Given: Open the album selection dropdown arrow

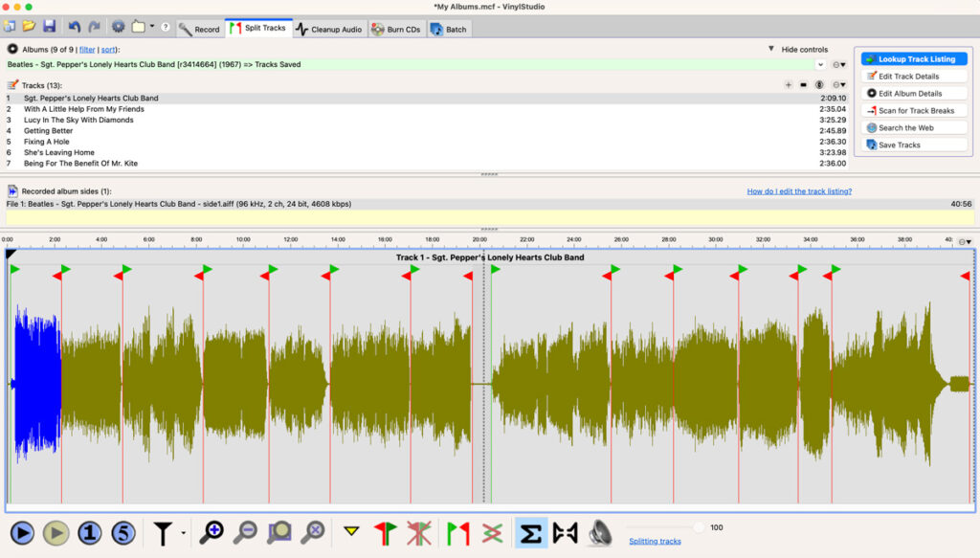Looking at the screenshot, I should tap(820, 64).
